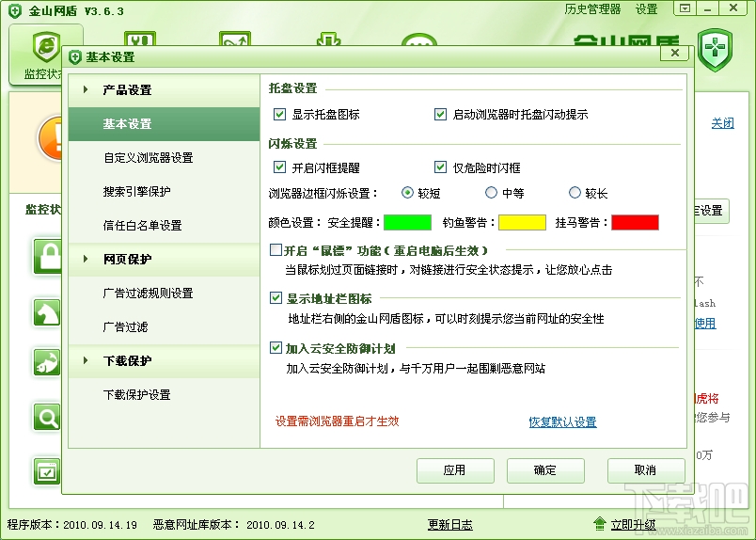
Task: Select the 中等 flash duration radio button
Action: 491,193
